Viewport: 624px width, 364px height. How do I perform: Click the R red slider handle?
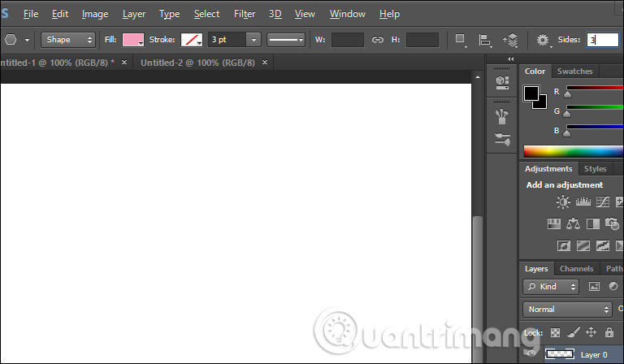click(567, 94)
